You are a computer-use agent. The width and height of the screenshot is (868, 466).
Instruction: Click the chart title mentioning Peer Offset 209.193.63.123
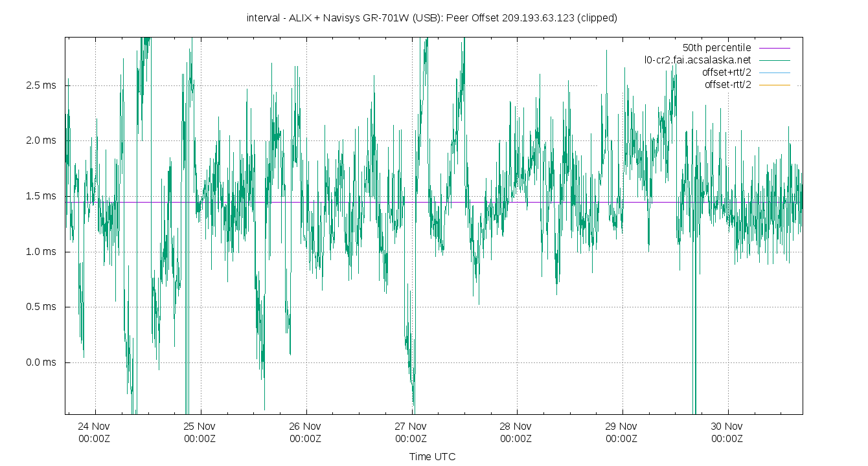click(x=432, y=18)
